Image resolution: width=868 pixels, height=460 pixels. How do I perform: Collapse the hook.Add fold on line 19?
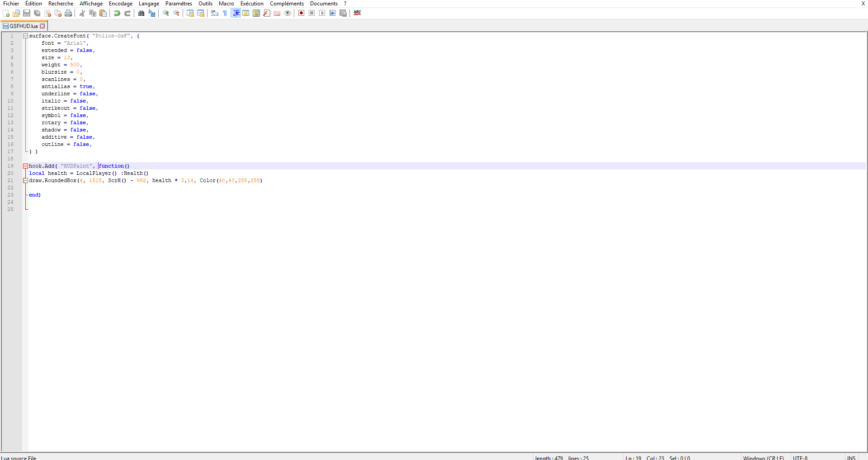(26, 166)
